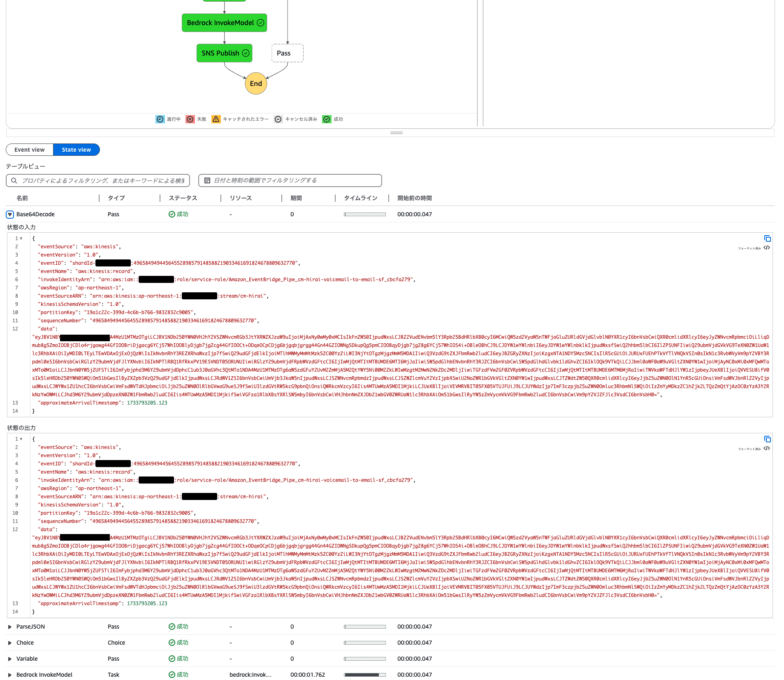The width and height of the screenshot is (784, 680).
Task: Click the Choice timeline bar
Action: point(365,643)
